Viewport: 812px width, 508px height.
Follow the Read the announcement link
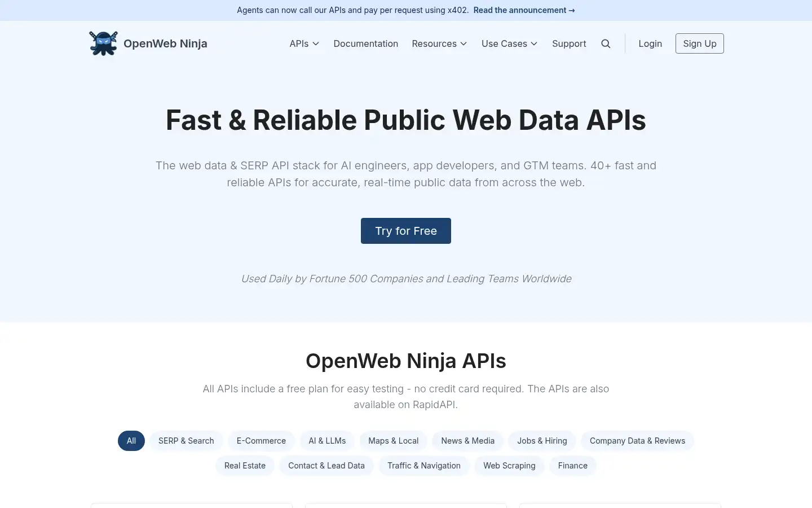(x=524, y=10)
